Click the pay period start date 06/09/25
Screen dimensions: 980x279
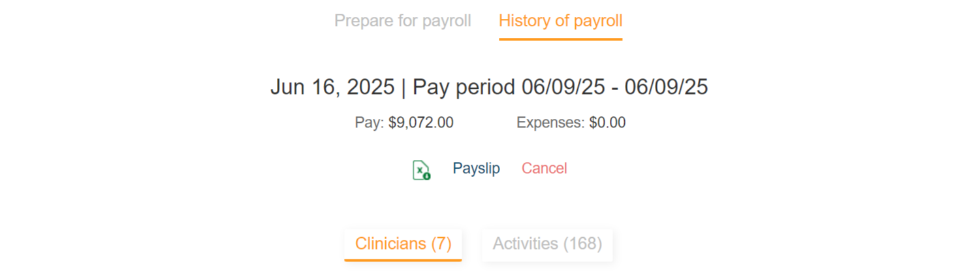coord(563,87)
